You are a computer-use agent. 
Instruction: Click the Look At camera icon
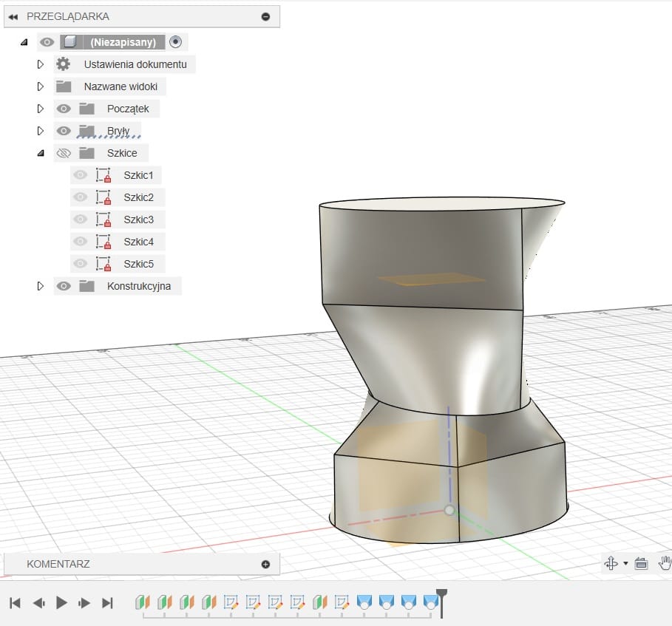point(641,564)
